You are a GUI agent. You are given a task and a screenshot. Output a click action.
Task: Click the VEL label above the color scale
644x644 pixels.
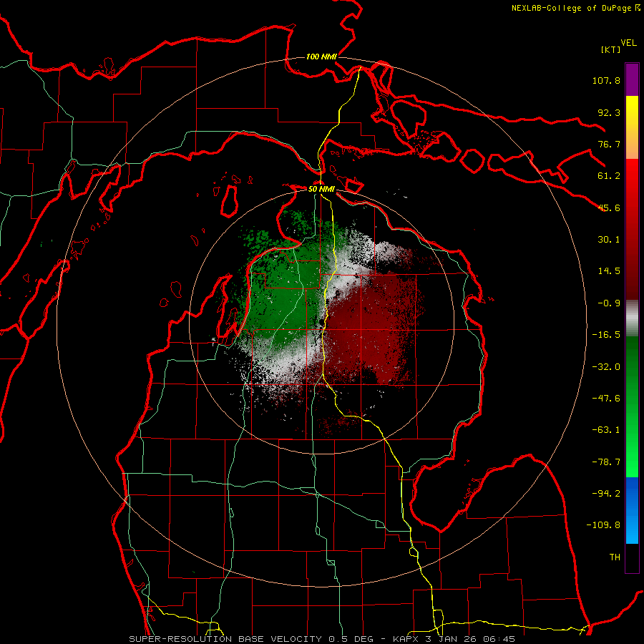coord(628,42)
